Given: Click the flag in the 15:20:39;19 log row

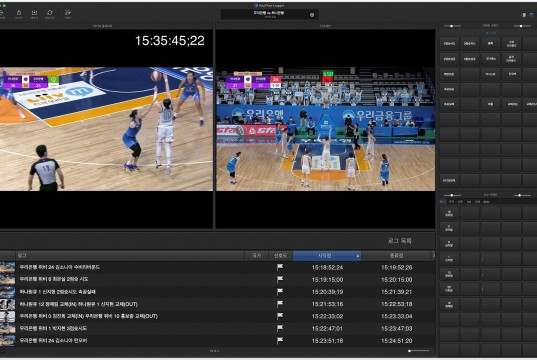Looking at the screenshot, I should click(x=280, y=291).
